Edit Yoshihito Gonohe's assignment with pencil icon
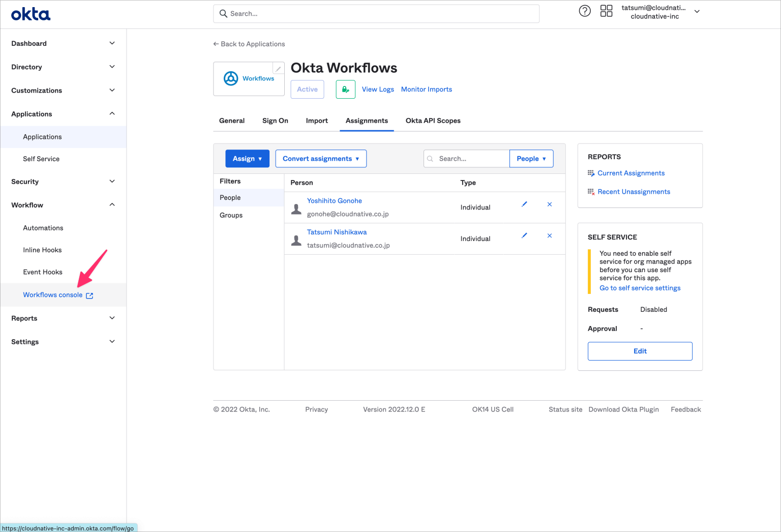Viewport: 781px width, 532px height. [524, 204]
